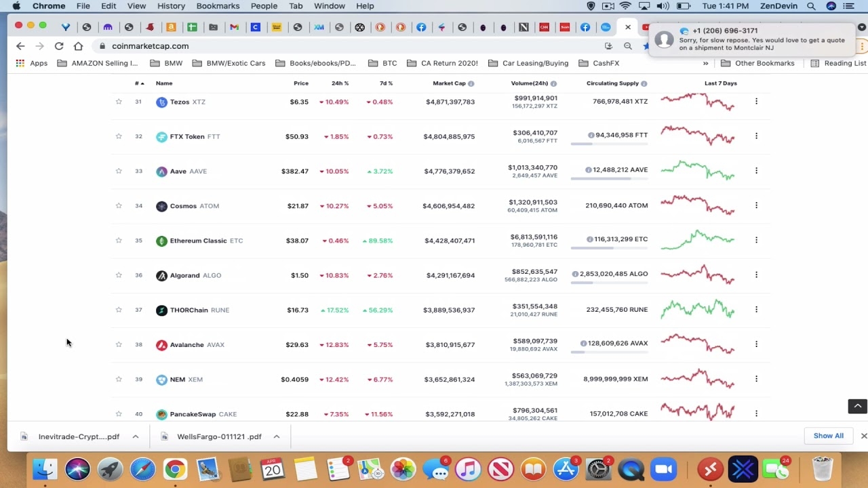Open Avalanche row three-dot menu

coord(756,344)
